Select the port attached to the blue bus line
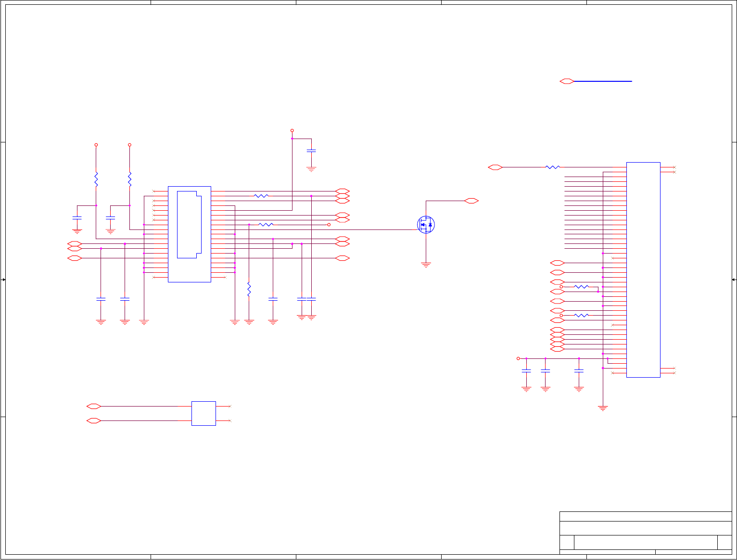 pyautogui.click(x=567, y=81)
